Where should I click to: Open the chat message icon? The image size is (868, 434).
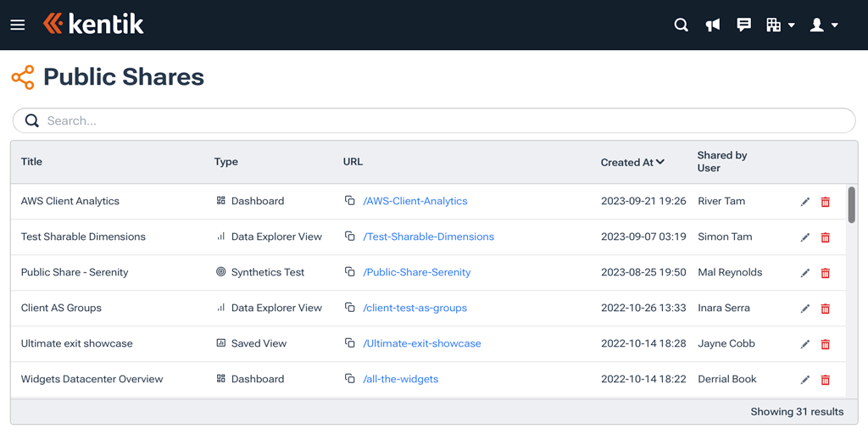(x=744, y=25)
